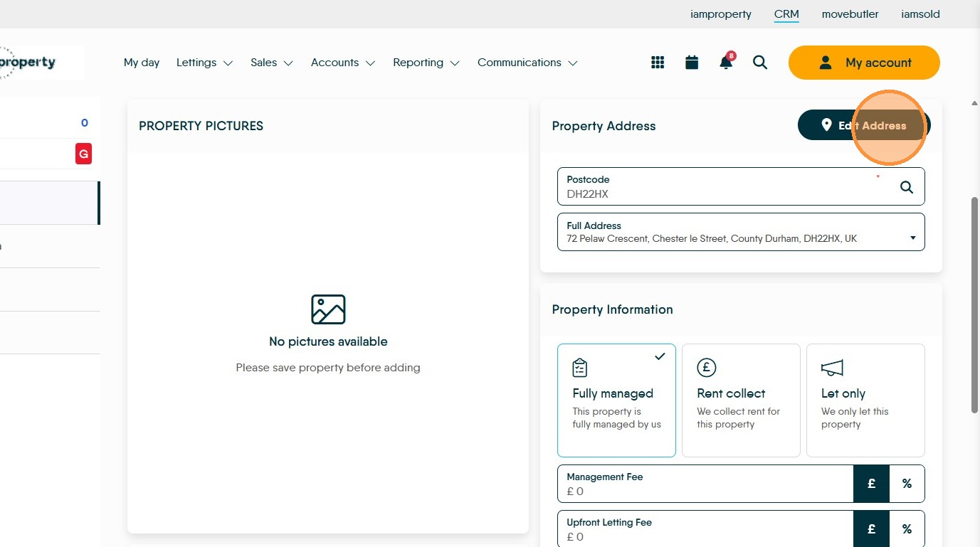The height and width of the screenshot is (547, 980).
Task: Click the iamproperty logo
Action: 27,63
